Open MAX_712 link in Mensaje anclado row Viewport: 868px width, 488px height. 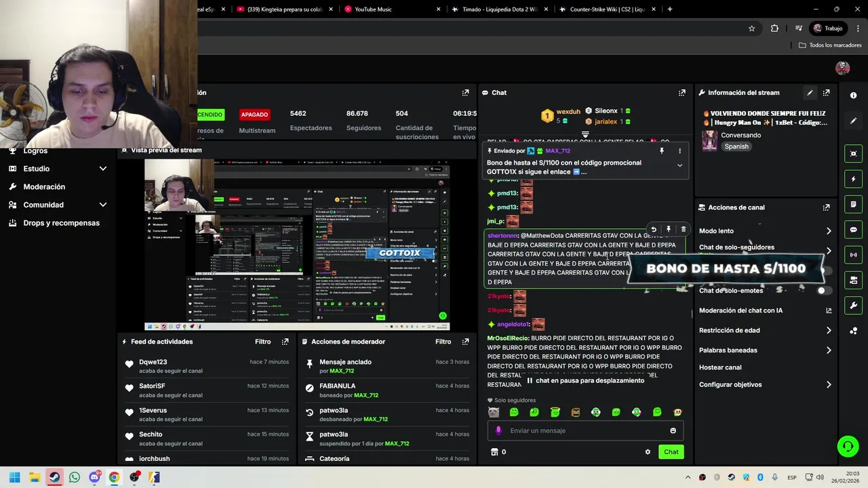tap(342, 371)
